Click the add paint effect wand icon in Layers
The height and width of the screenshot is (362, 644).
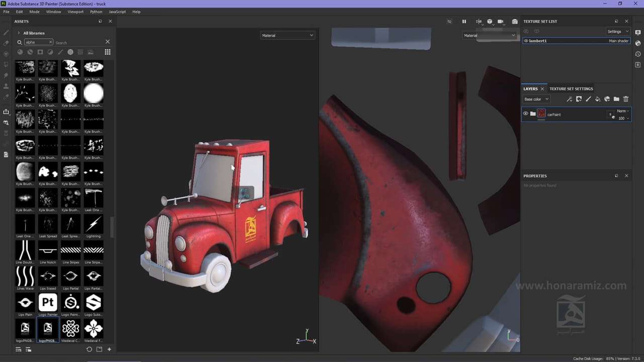pyautogui.click(x=569, y=99)
